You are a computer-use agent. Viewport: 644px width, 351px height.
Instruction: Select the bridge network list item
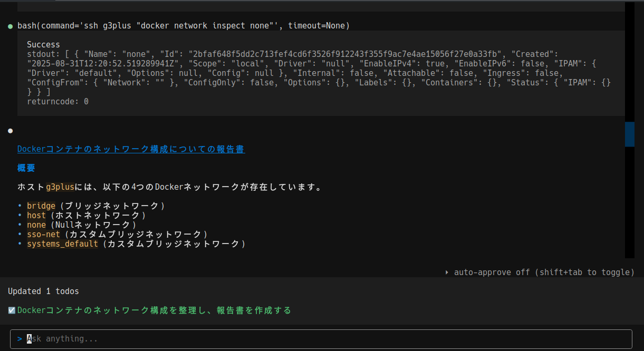coord(97,206)
